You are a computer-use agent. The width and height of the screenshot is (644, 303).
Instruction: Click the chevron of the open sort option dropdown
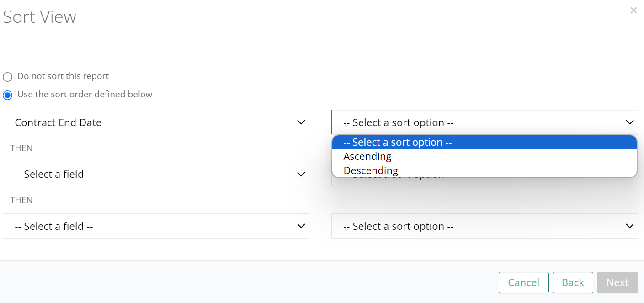tap(629, 122)
